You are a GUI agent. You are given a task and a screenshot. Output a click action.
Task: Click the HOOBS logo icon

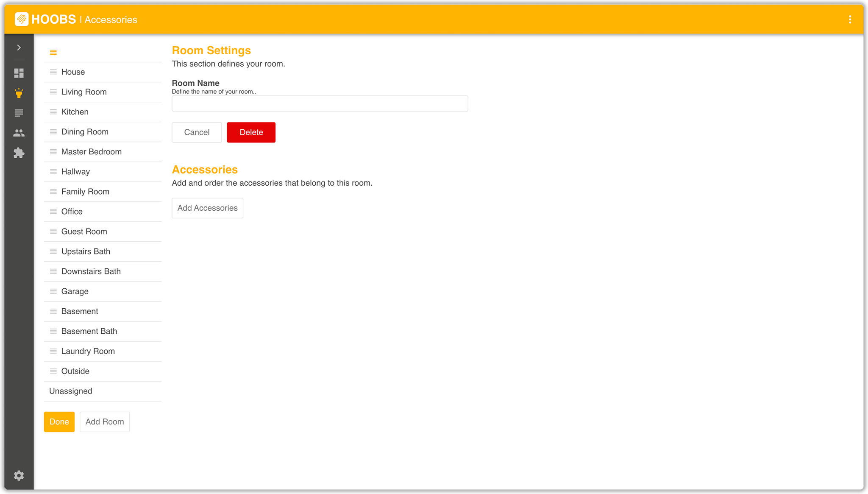click(22, 19)
